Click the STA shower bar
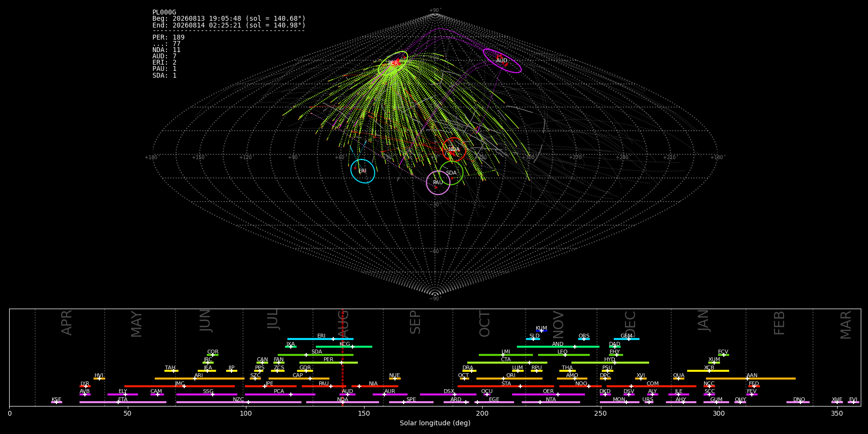The width and height of the screenshot is (868, 434). click(x=506, y=386)
